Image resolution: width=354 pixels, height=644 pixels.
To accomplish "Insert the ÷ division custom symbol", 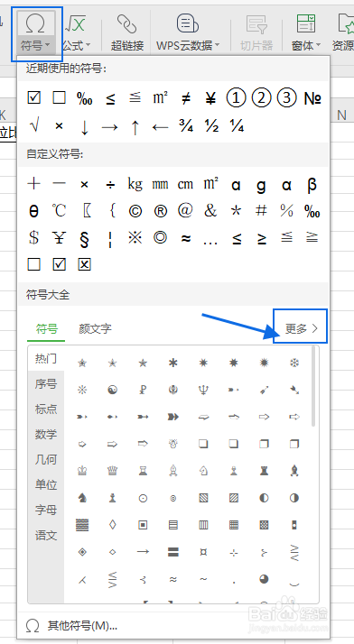I will click(110, 184).
